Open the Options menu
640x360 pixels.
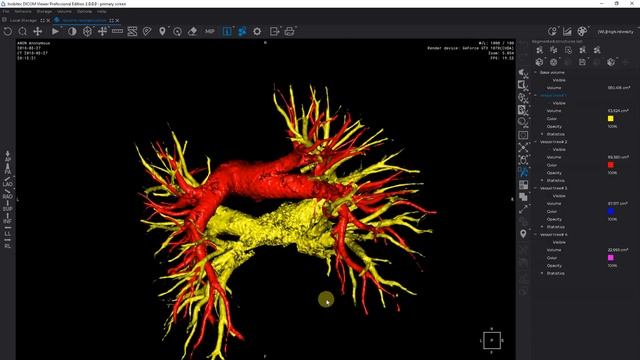84,11
